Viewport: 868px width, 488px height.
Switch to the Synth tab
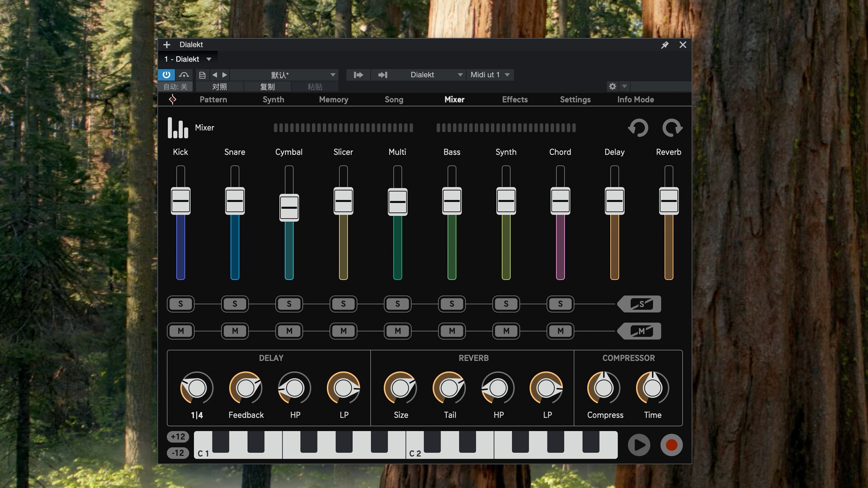coord(274,99)
